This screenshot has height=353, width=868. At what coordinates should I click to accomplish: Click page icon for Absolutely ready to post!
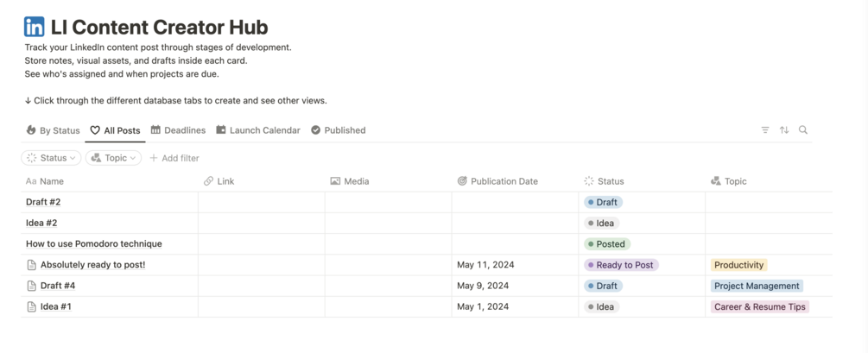(x=32, y=265)
